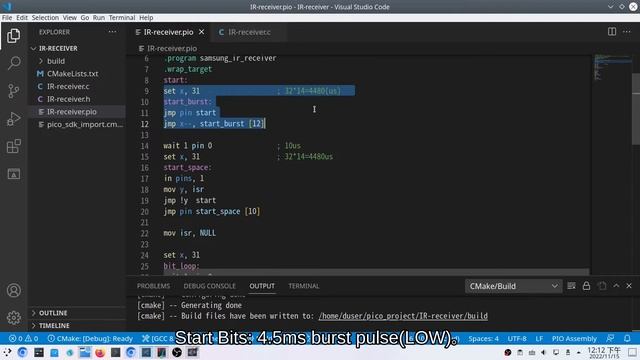Open the Run menu
The image size is (640, 360).
99,18
